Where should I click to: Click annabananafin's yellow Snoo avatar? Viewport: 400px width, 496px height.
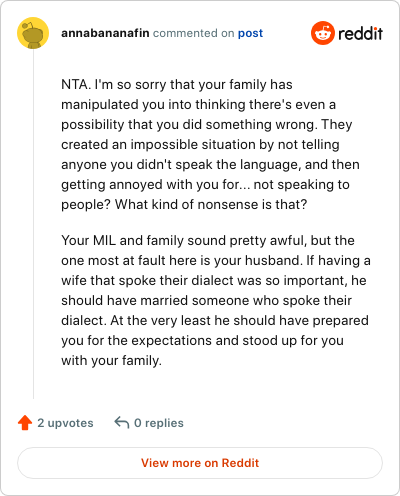33,33
